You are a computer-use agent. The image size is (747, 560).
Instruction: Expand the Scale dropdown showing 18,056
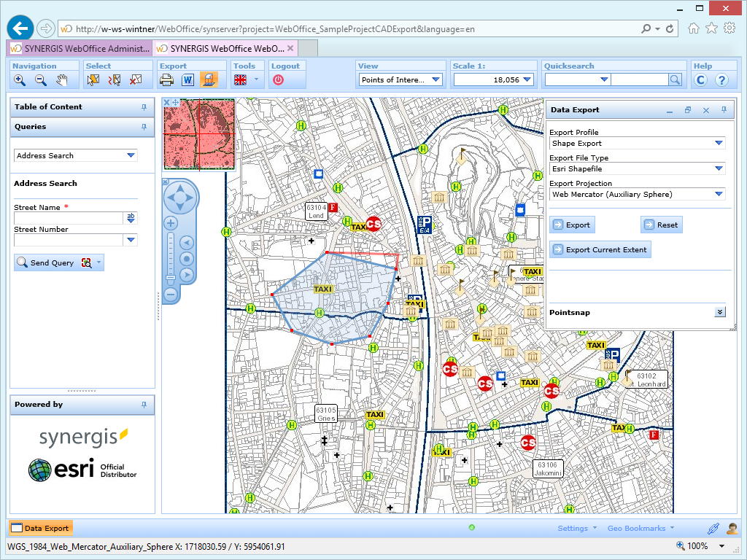[x=527, y=80]
